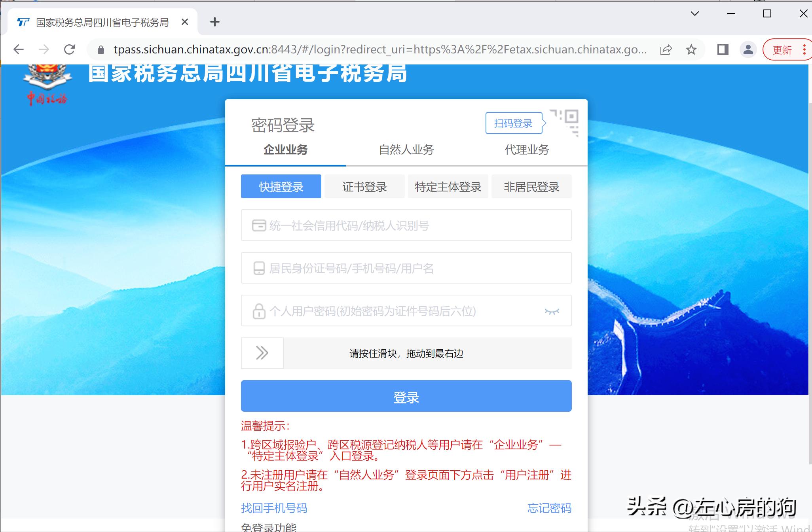
Task: Select the 证书登录 login method
Action: (x=364, y=186)
